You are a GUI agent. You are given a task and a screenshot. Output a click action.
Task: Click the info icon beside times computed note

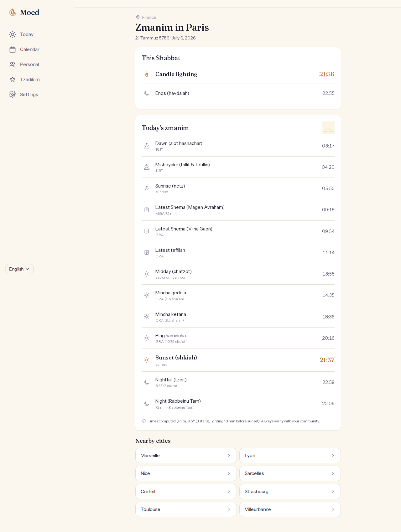pos(144,421)
